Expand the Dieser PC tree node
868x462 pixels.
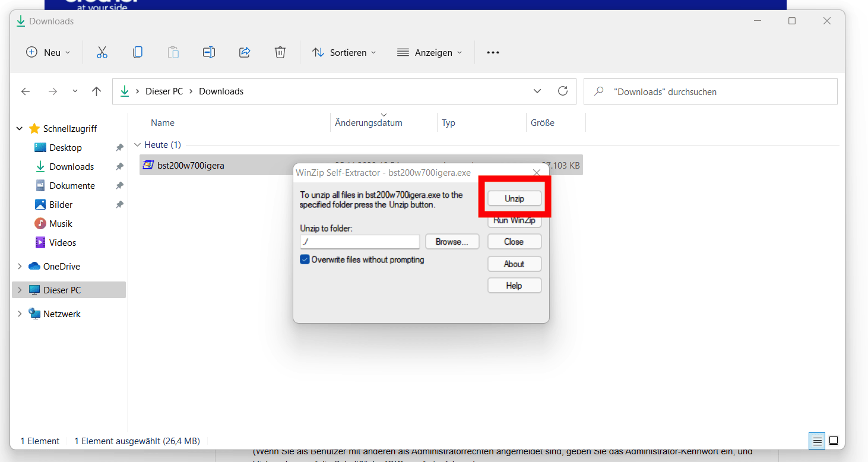(20, 290)
